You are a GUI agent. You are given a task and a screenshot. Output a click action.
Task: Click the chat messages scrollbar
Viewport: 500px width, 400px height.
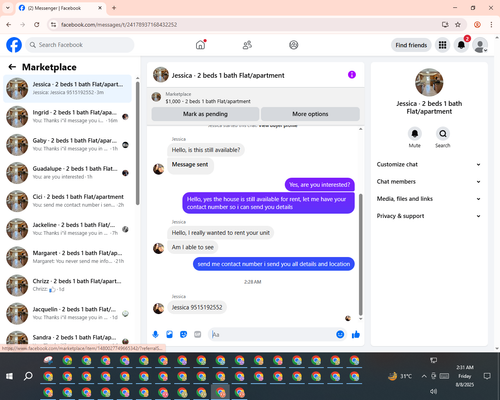pyautogui.click(x=360, y=254)
